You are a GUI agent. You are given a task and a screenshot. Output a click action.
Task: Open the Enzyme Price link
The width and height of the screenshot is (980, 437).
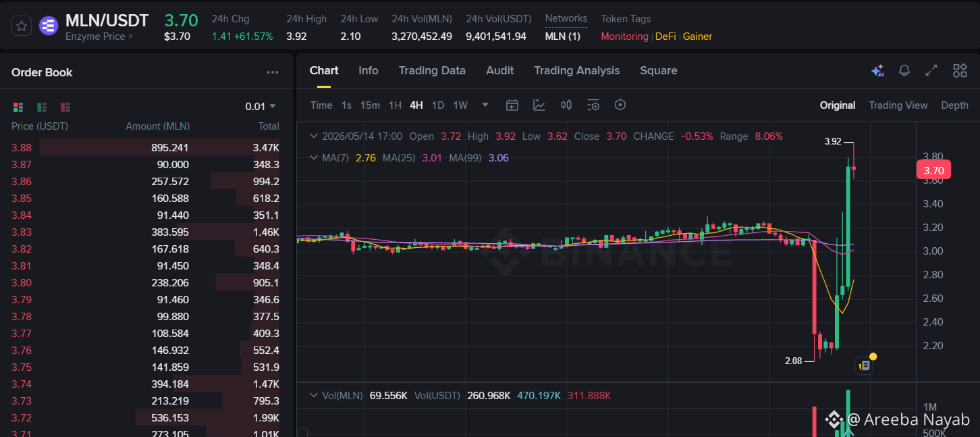(x=99, y=36)
